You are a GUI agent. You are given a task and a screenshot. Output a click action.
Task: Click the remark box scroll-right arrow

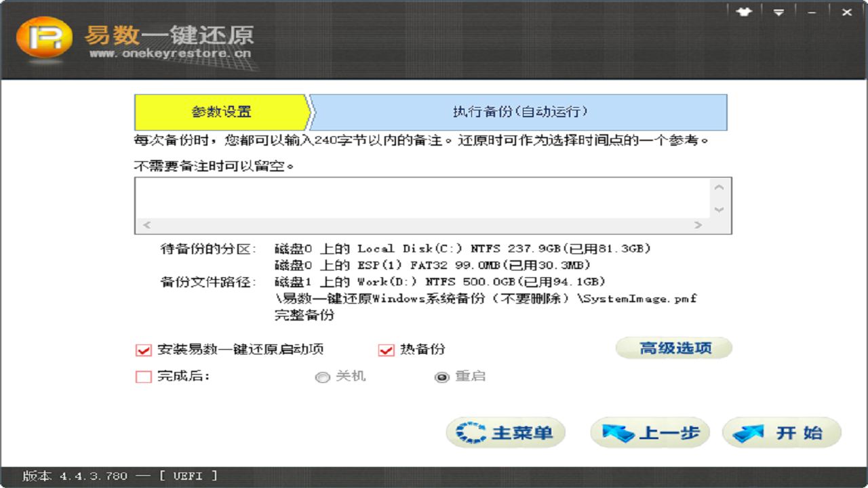tap(698, 225)
